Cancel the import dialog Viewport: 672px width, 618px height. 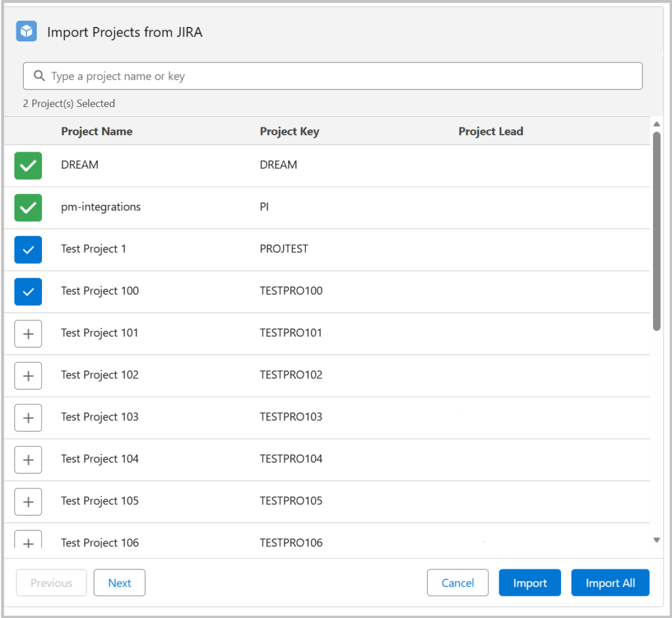tap(457, 583)
